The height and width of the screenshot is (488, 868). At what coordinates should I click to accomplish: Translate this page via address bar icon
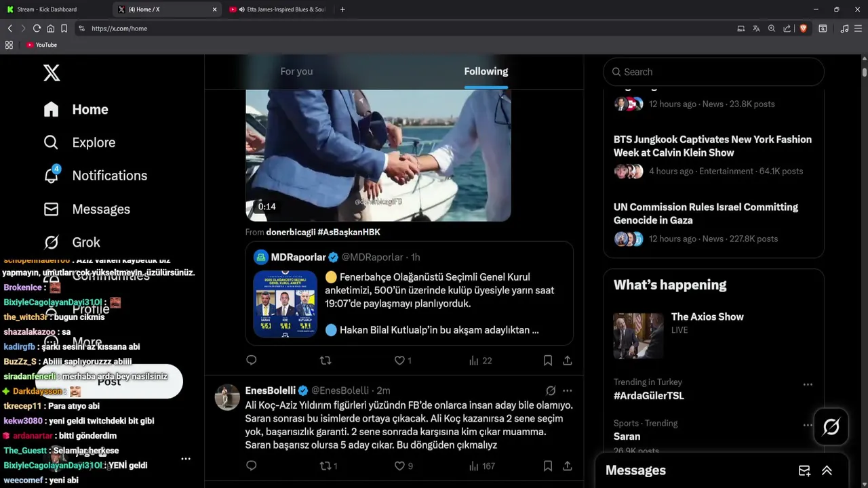[756, 28]
